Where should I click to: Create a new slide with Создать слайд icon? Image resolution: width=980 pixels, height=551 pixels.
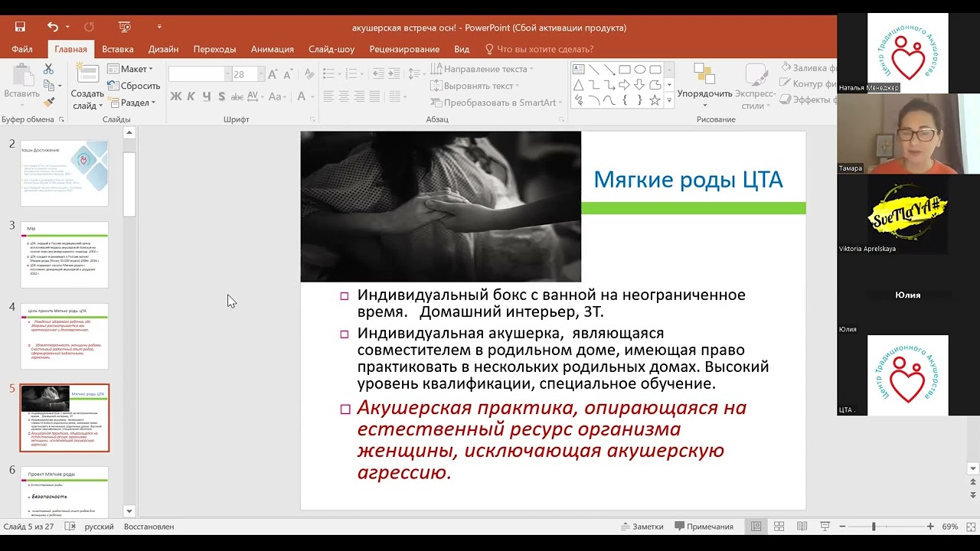point(87,74)
